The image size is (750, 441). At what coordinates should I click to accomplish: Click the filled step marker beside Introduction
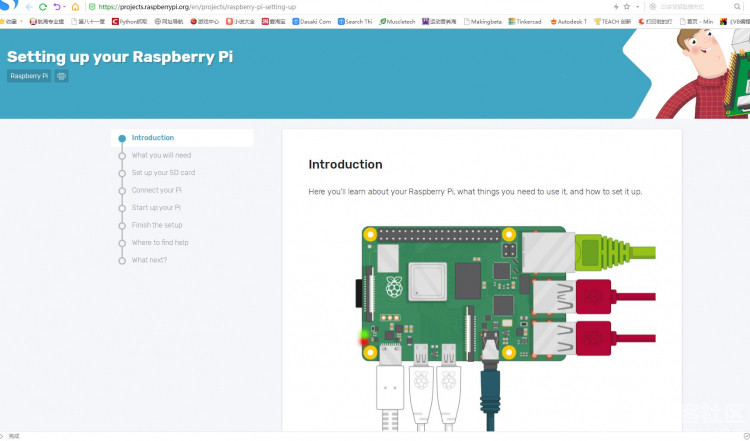click(x=122, y=138)
